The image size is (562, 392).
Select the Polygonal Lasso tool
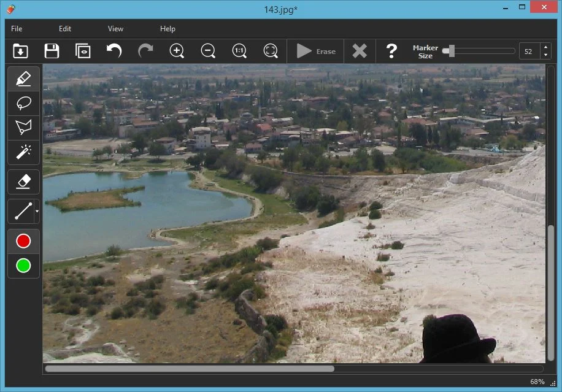[23, 128]
